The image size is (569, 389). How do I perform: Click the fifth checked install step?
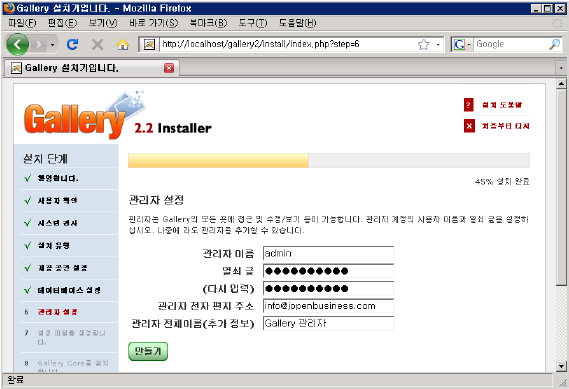[x=62, y=268]
